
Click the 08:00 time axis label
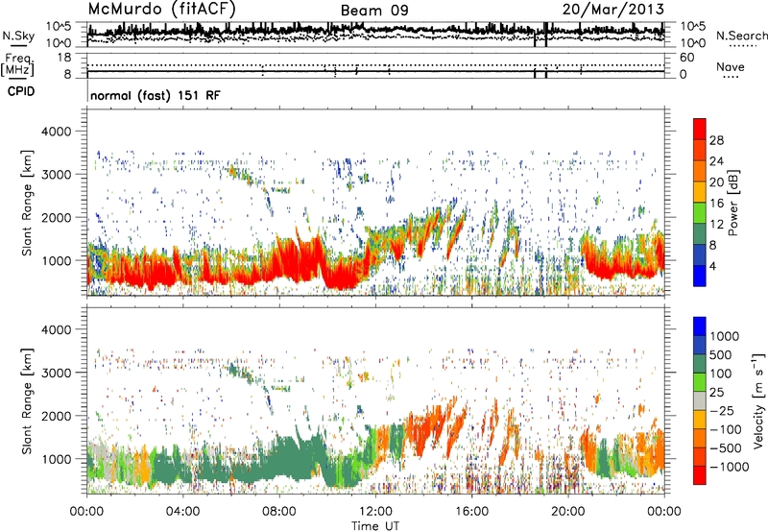pyautogui.click(x=279, y=511)
